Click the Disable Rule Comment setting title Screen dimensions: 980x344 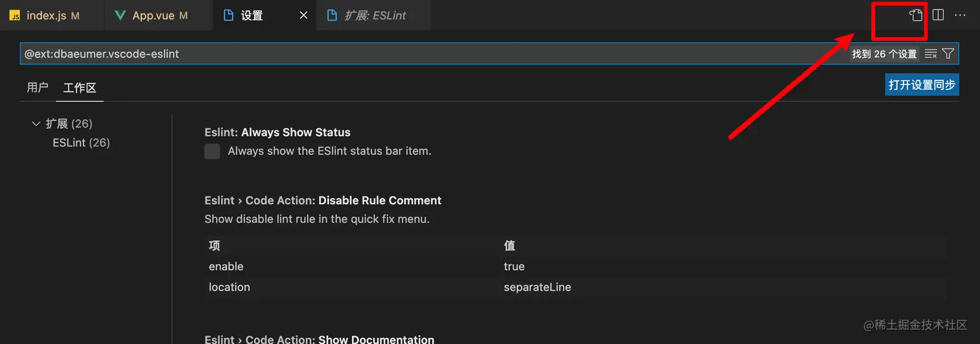(380, 200)
